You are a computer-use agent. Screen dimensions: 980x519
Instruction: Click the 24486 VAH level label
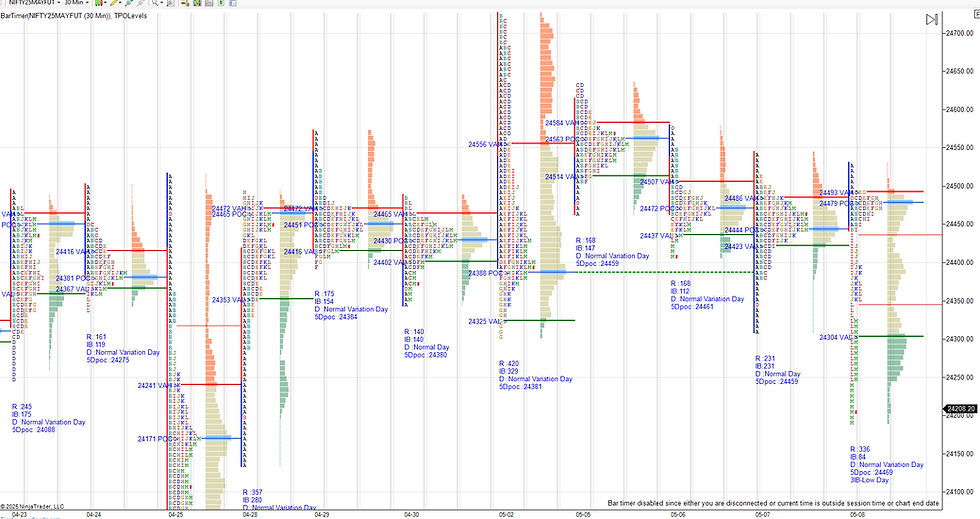[741, 198]
